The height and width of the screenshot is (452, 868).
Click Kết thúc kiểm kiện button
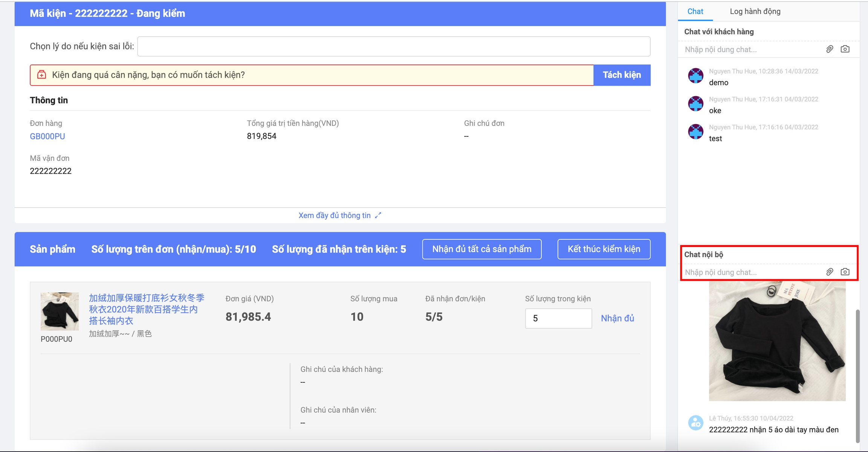click(x=604, y=249)
